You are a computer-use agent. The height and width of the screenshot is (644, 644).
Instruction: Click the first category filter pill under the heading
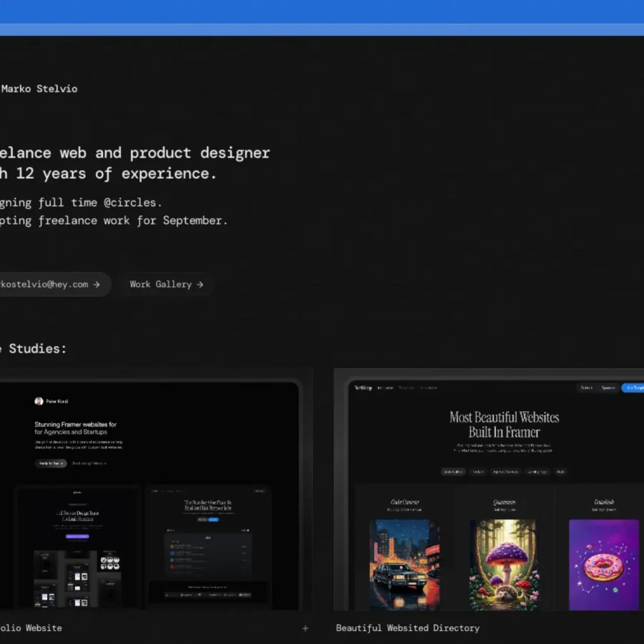coord(452,472)
